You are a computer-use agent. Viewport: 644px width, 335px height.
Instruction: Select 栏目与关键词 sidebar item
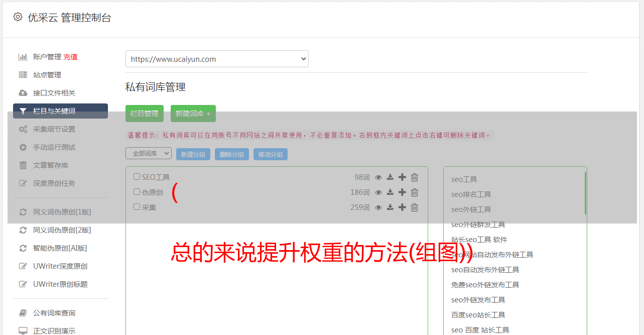(x=60, y=111)
